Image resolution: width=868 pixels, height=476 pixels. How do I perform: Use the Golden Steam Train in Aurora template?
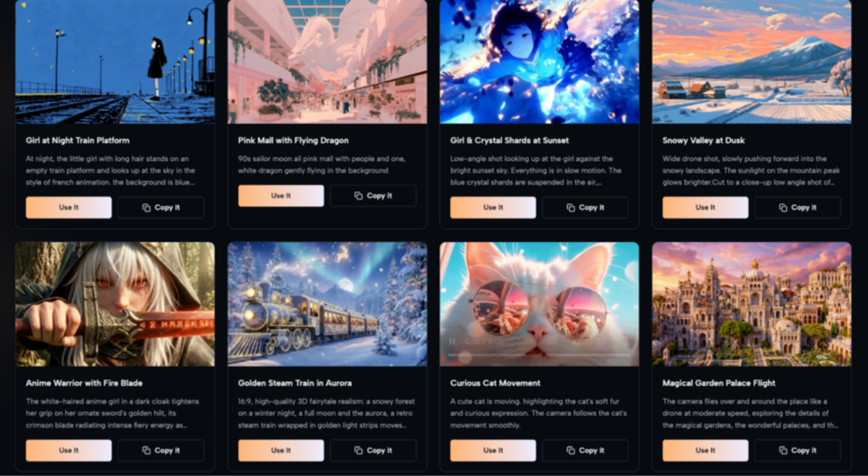281,450
